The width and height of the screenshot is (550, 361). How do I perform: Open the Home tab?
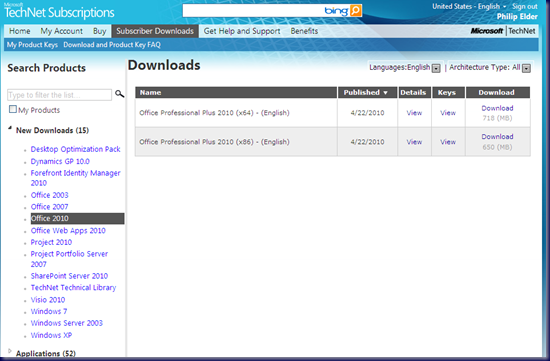(20, 31)
